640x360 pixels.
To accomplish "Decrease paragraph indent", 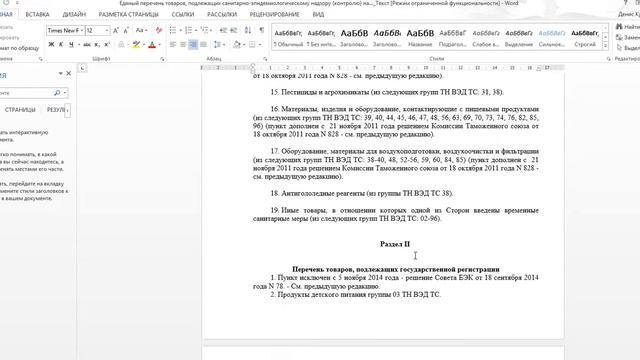I will (223, 30).
